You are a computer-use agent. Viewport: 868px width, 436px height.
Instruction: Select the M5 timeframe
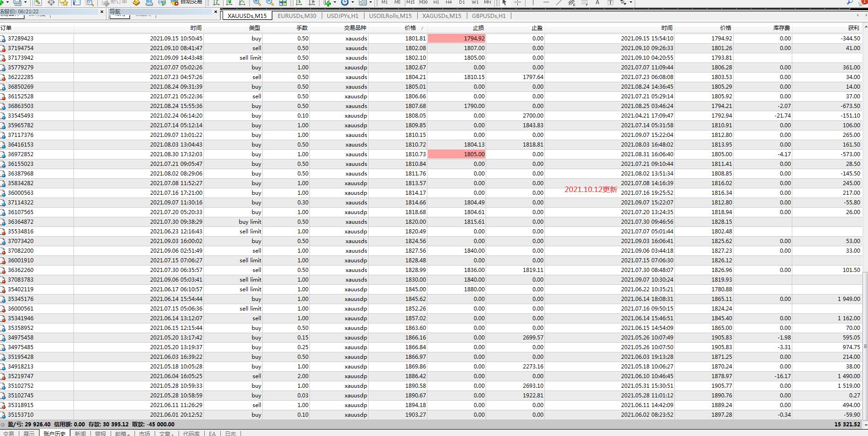[398, 2]
